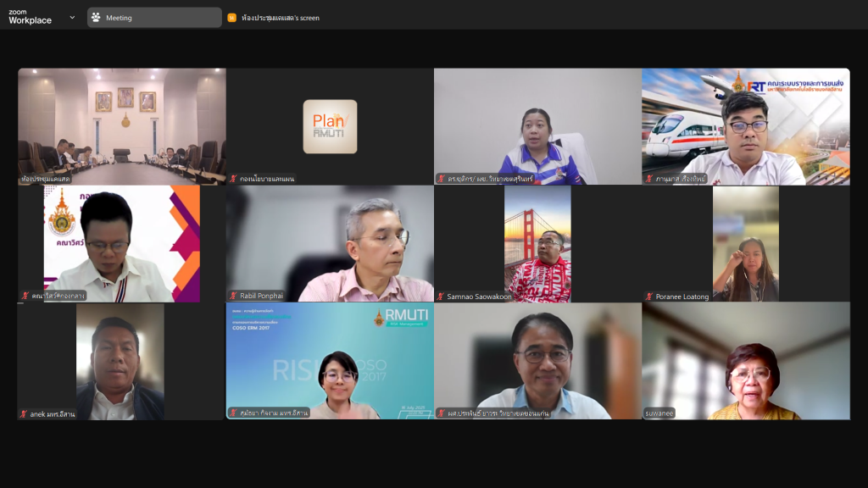This screenshot has height=488, width=868.
Task: Click muted mic icon beside Samnao Saowakoon
Action: 441,297
